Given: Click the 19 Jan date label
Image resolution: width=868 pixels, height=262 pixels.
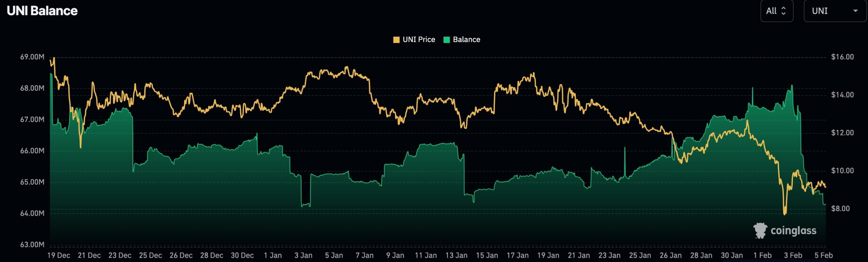Looking at the screenshot, I should [x=548, y=255].
